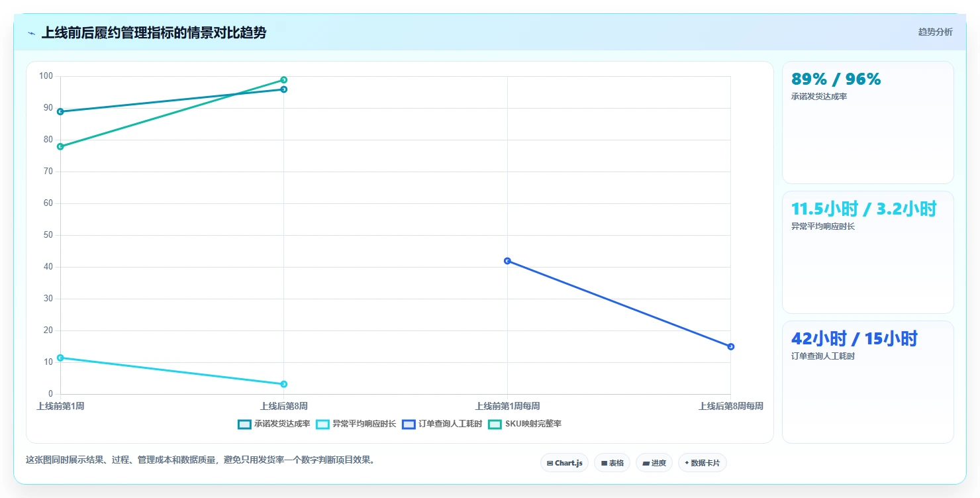
Task: Click the SKU映射完整率 data point at 99
Action: pos(284,80)
